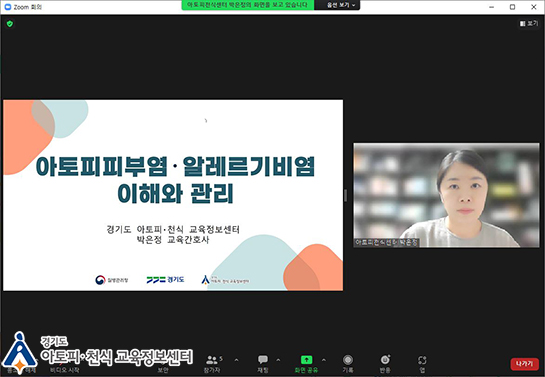Click the text 경기도 아토피·천식 교육정보센터 on slide
This screenshot has height=377, width=545.
(173, 229)
